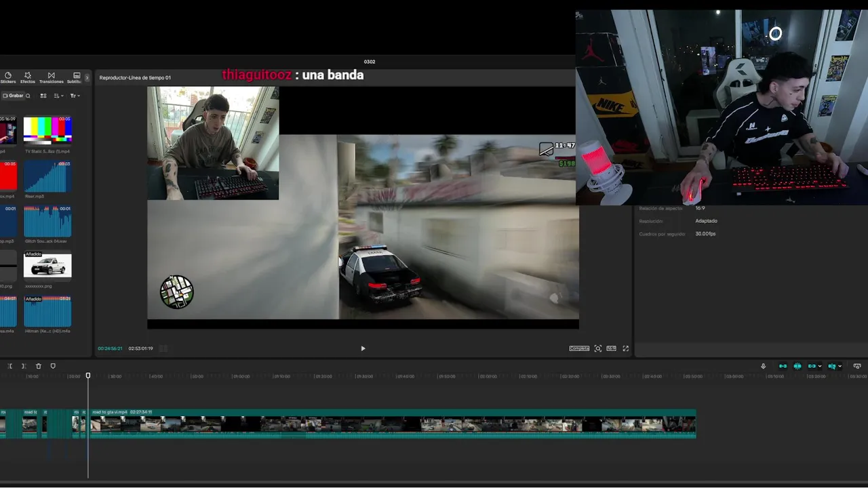Screen dimensions: 868x488
Task: Open the Transiciones tab
Action: [x=51, y=78]
